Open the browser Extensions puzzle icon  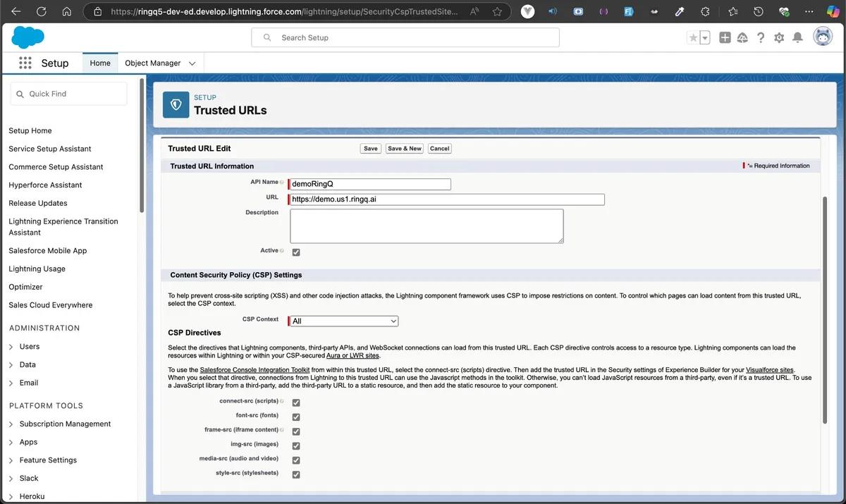coord(705,11)
